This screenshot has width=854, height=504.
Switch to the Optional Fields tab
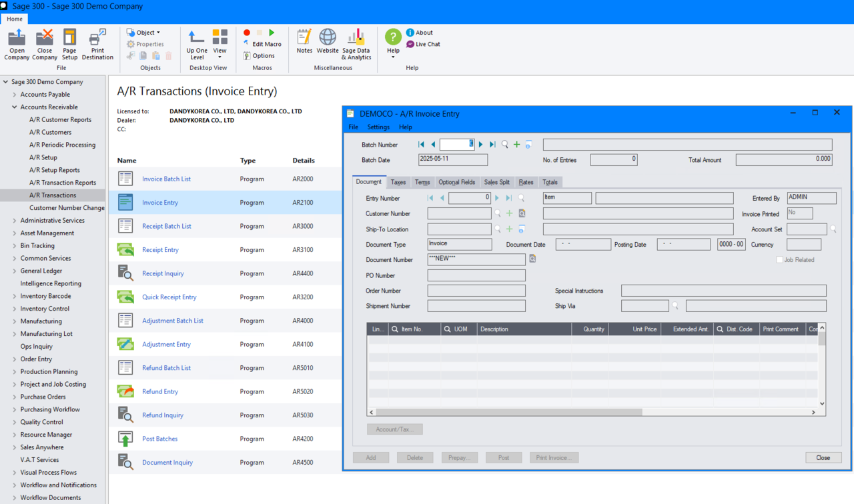[457, 182]
